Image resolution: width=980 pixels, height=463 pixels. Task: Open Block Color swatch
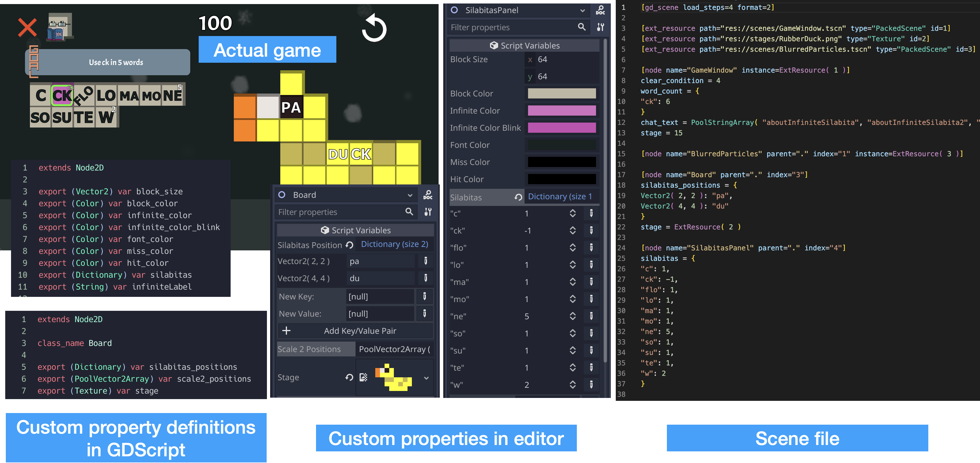pyautogui.click(x=562, y=93)
